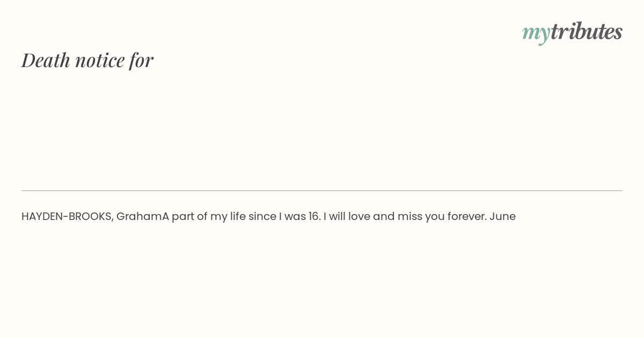Click the signature name "June"
This screenshot has width=644, height=338.
tap(502, 217)
